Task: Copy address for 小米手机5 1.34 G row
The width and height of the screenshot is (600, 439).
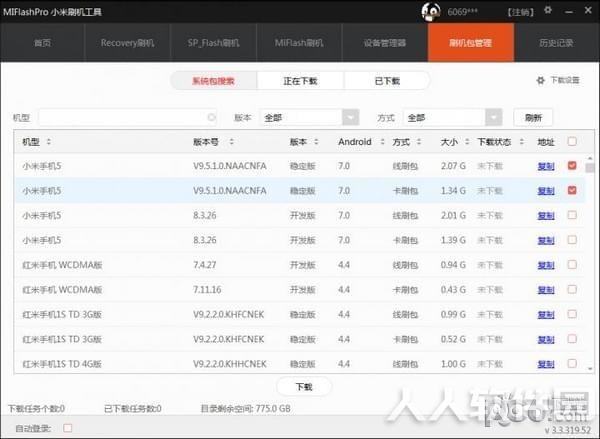Action: click(546, 191)
